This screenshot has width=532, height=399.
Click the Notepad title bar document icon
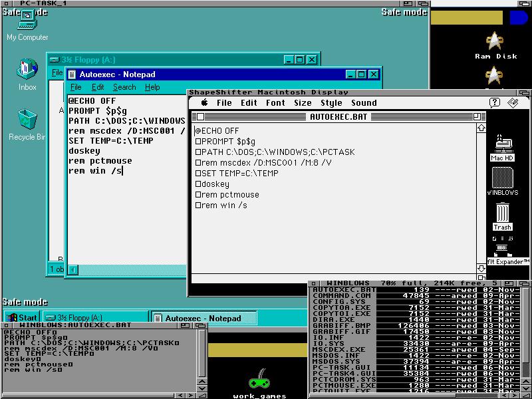72,74
